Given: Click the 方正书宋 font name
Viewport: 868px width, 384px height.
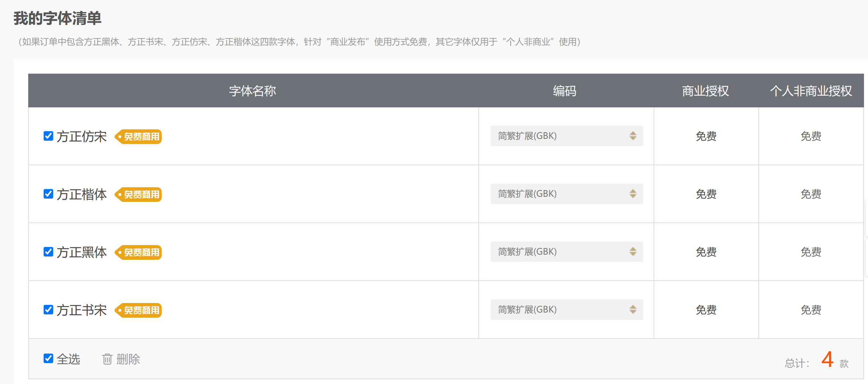Looking at the screenshot, I should pos(82,310).
